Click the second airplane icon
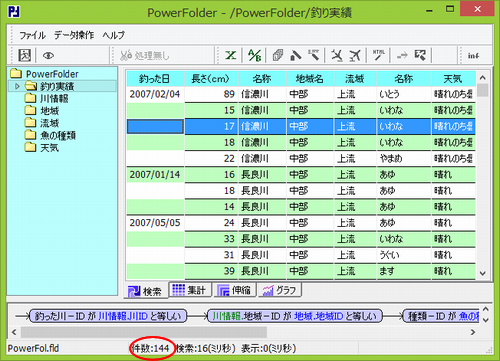 355,55
